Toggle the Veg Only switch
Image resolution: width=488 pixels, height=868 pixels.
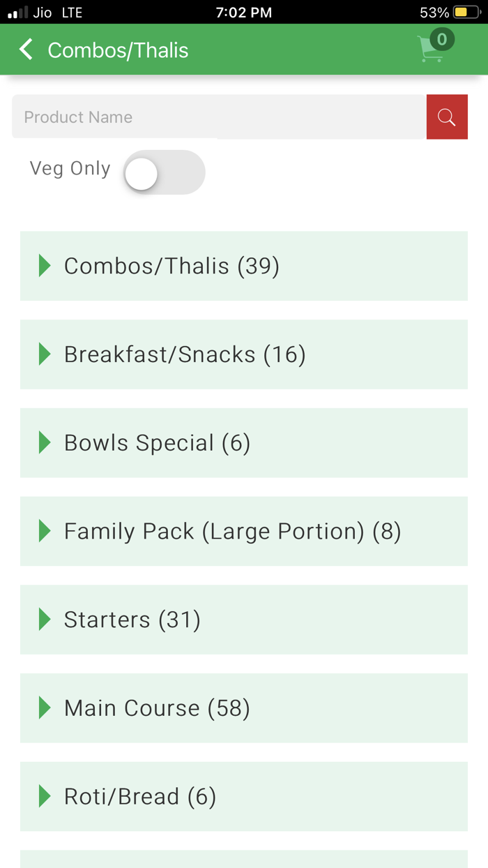click(164, 172)
